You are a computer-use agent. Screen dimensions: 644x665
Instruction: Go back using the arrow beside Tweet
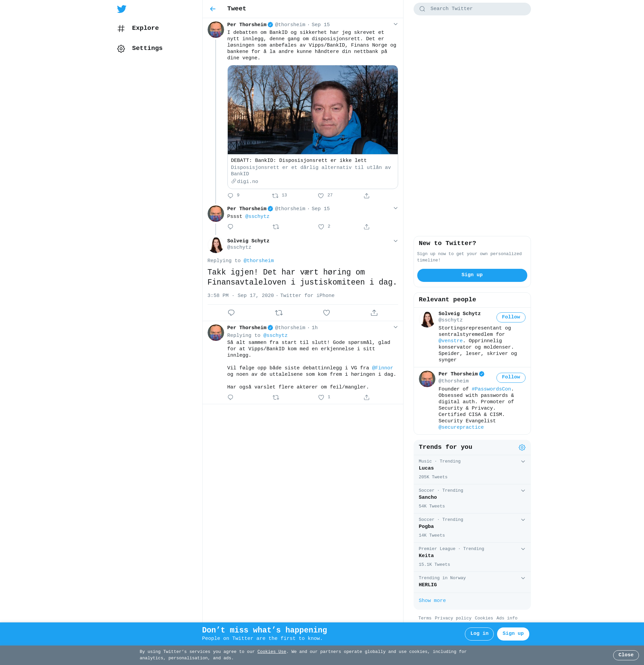[x=213, y=9]
